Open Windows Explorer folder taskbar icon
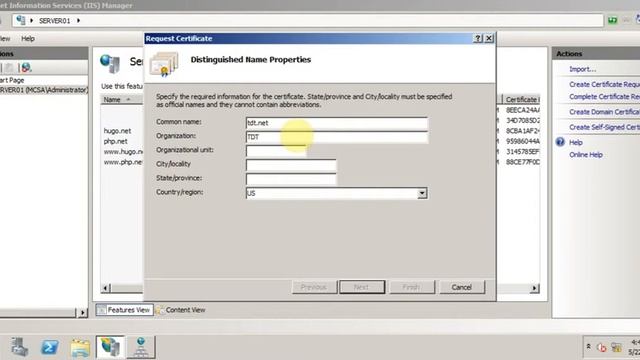The image size is (640, 360). click(x=80, y=347)
